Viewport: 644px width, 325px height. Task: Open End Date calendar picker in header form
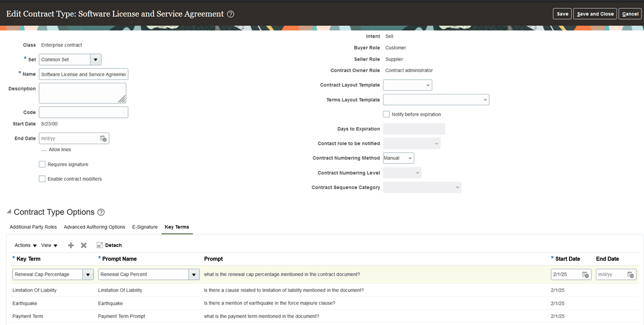click(103, 139)
